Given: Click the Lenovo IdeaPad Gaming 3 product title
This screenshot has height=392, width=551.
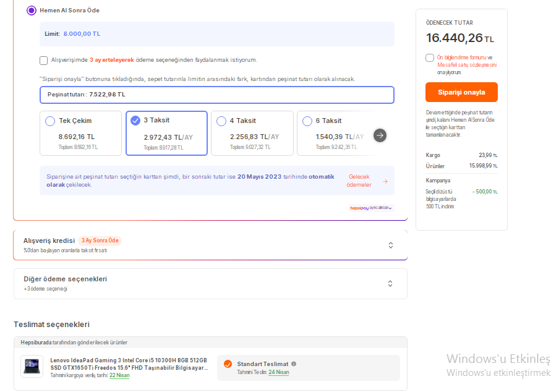Looking at the screenshot, I should [129, 364].
